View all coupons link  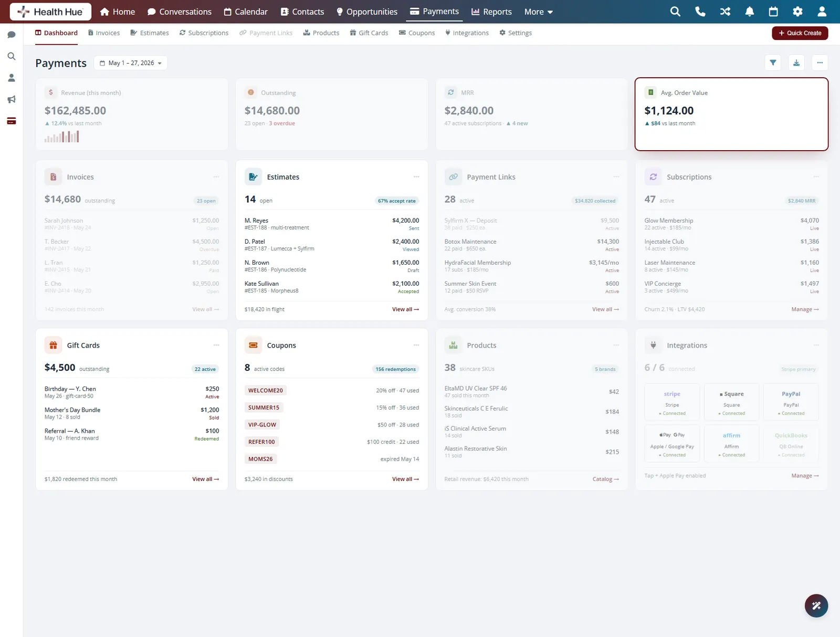coord(405,479)
